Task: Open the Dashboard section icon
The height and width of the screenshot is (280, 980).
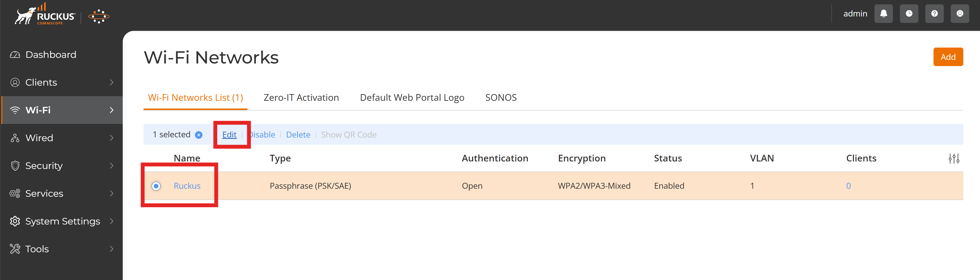Action: (x=15, y=54)
